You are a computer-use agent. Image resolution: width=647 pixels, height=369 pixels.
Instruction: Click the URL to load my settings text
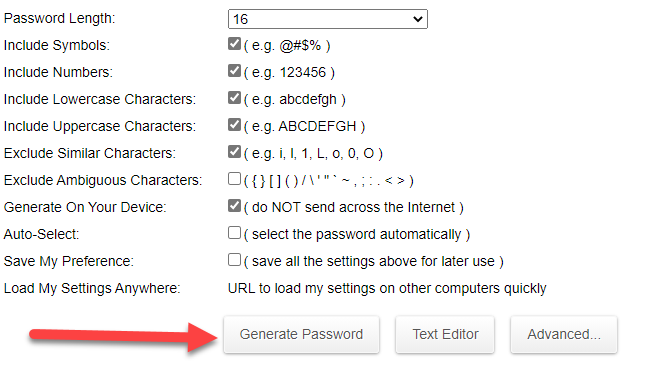point(387,288)
